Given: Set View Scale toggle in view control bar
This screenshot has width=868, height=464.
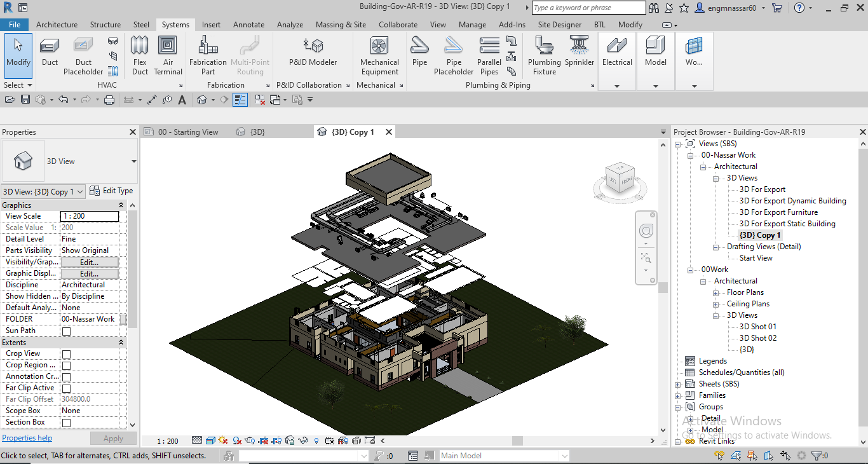Looking at the screenshot, I should click(x=166, y=440).
